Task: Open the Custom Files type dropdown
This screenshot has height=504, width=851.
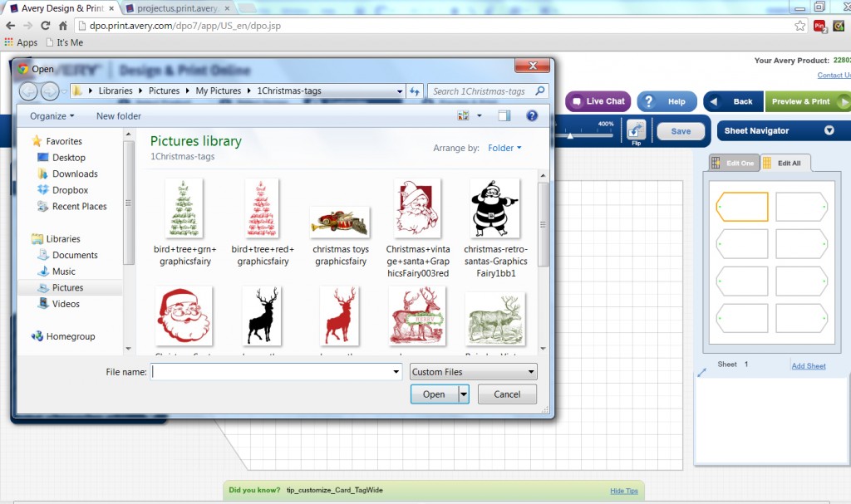Action: pos(473,372)
